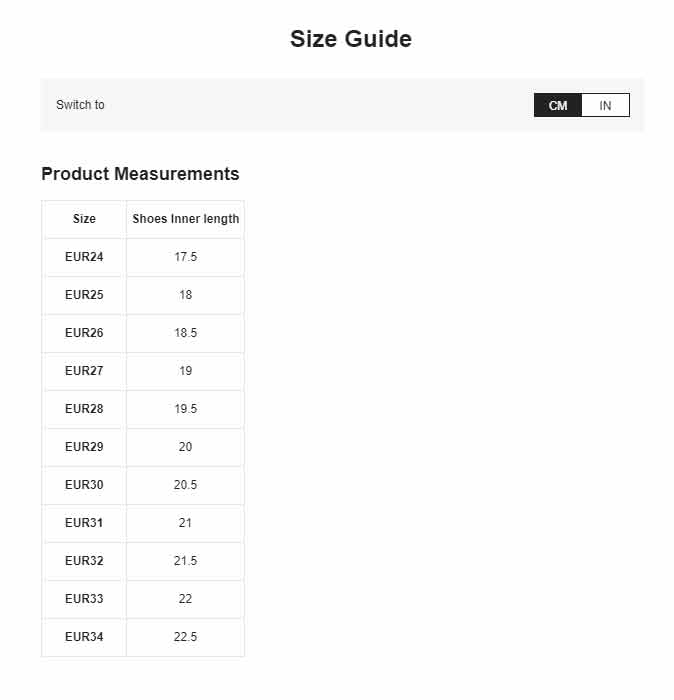Screen dimensions: 674x700
Task: Click the Size column header
Action: pyautogui.click(x=84, y=219)
